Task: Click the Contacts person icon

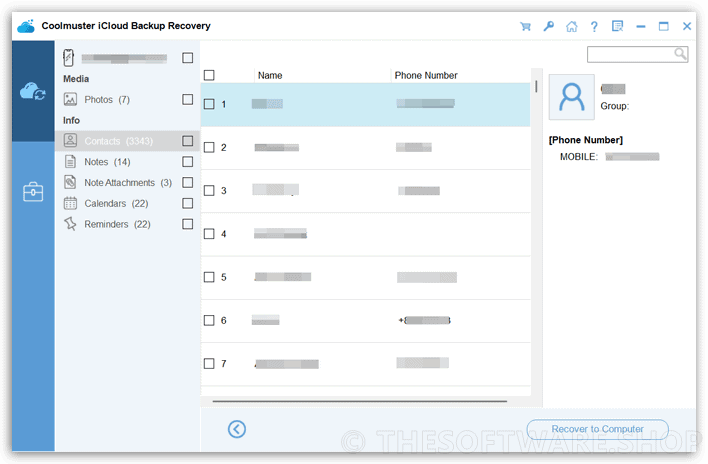Action: pos(70,140)
